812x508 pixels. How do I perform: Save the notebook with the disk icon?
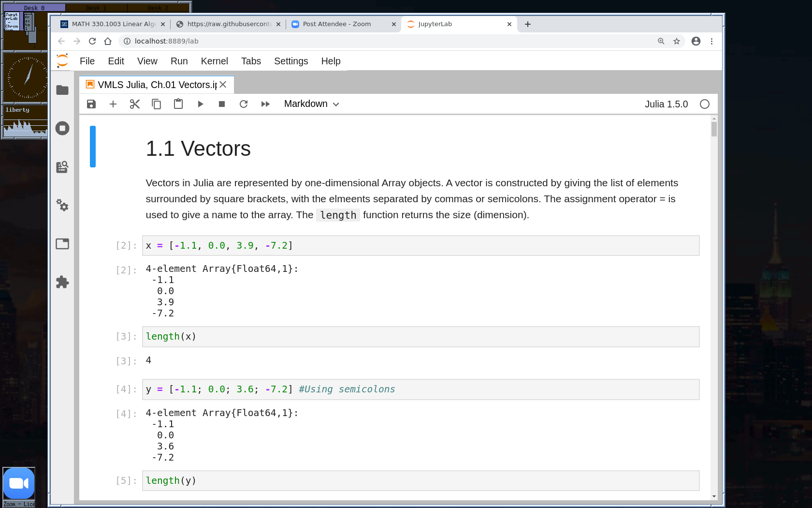pos(91,104)
